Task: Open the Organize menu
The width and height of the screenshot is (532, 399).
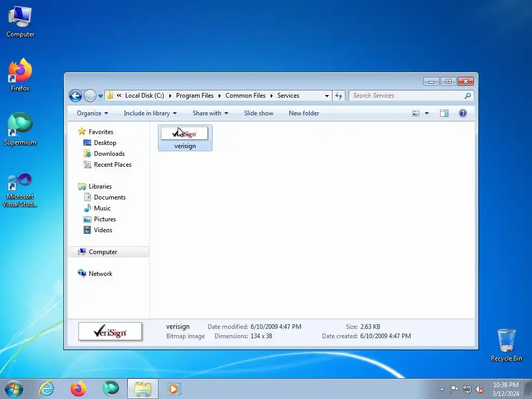Action: coord(92,113)
